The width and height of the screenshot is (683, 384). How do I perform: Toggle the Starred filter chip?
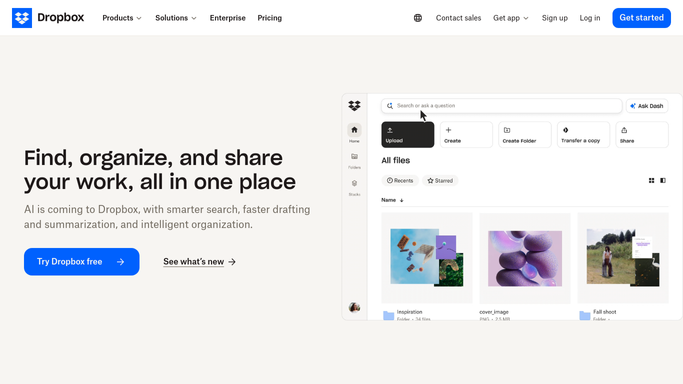pos(440,180)
